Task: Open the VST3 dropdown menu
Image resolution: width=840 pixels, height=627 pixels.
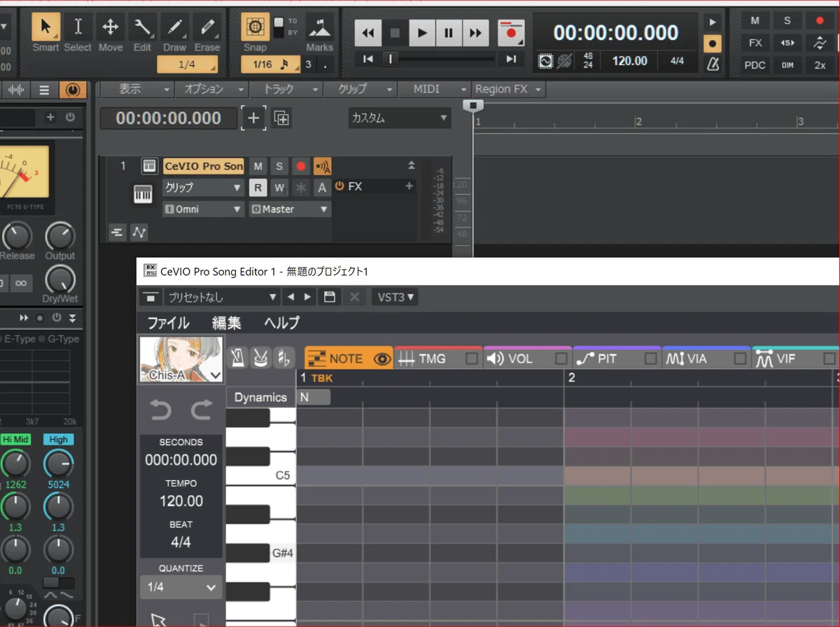Action: [396, 297]
